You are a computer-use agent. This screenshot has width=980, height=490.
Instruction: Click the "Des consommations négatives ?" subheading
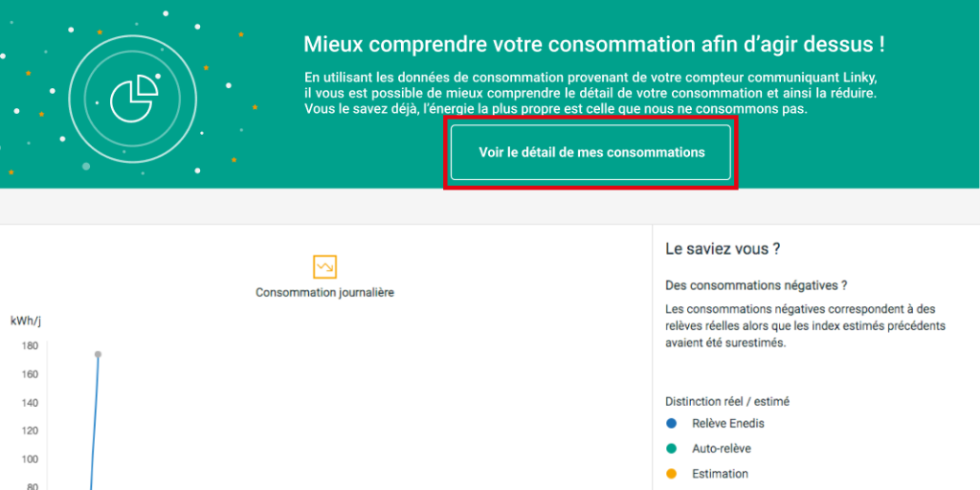coord(756,285)
